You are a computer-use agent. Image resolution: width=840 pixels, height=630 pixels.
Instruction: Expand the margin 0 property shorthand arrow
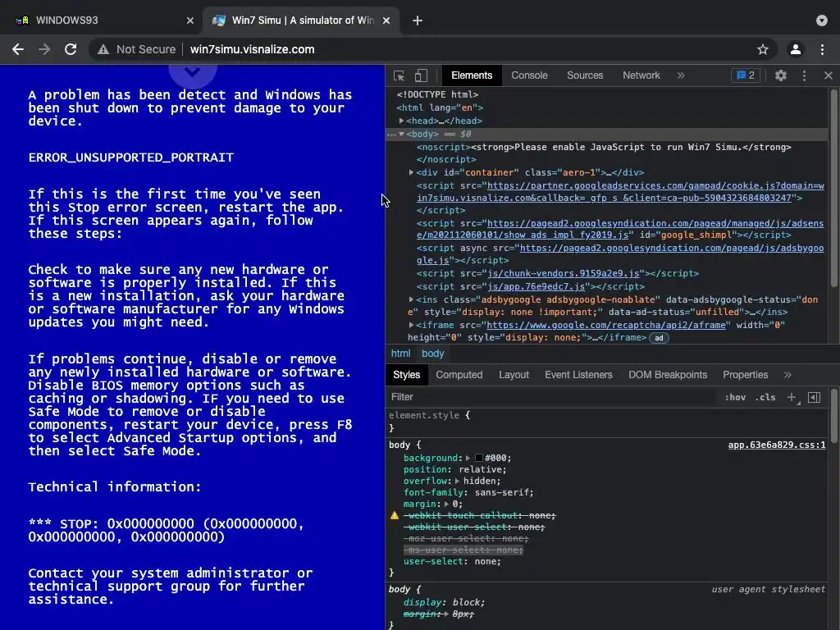(x=446, y=504)
